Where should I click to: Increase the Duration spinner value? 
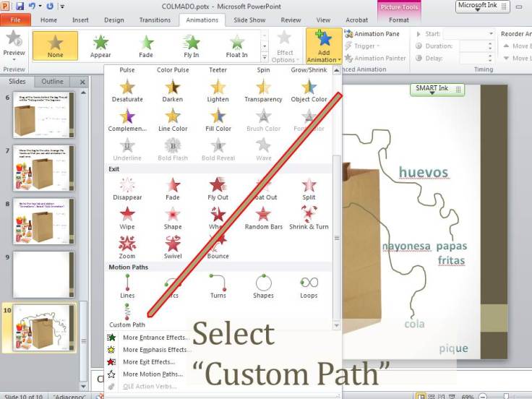pos(490,44)
